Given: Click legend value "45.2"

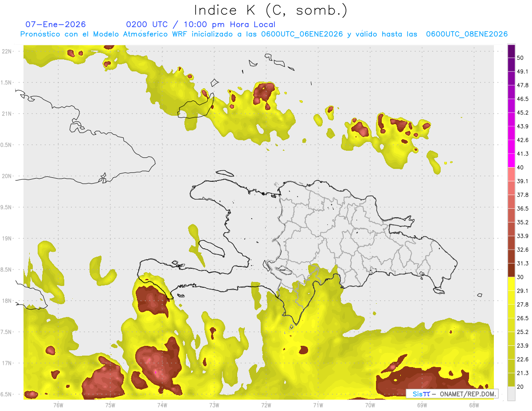Looking at the screenshot, I should point(523,113).
